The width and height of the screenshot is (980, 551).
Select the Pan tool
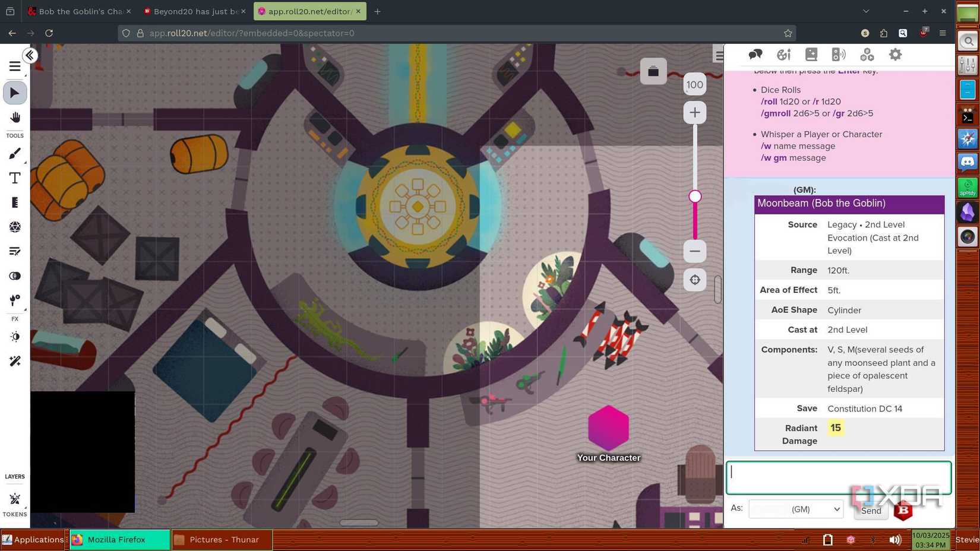click(15, 117)
